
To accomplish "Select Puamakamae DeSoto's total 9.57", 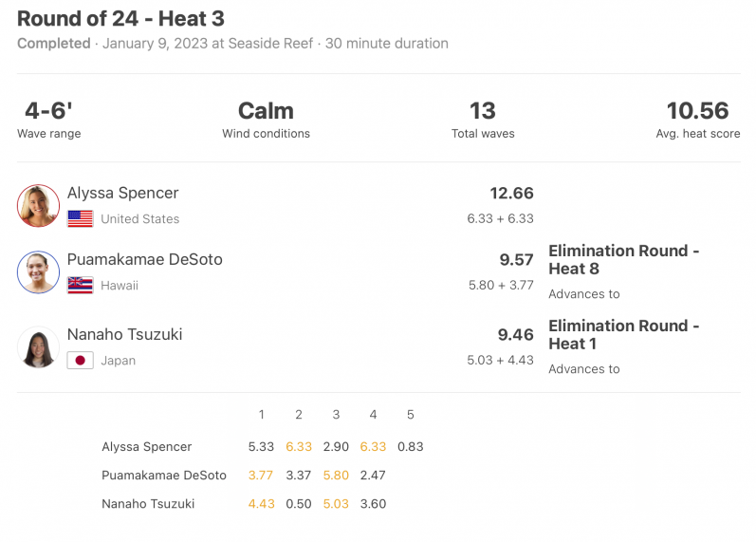I will (516, 260).
